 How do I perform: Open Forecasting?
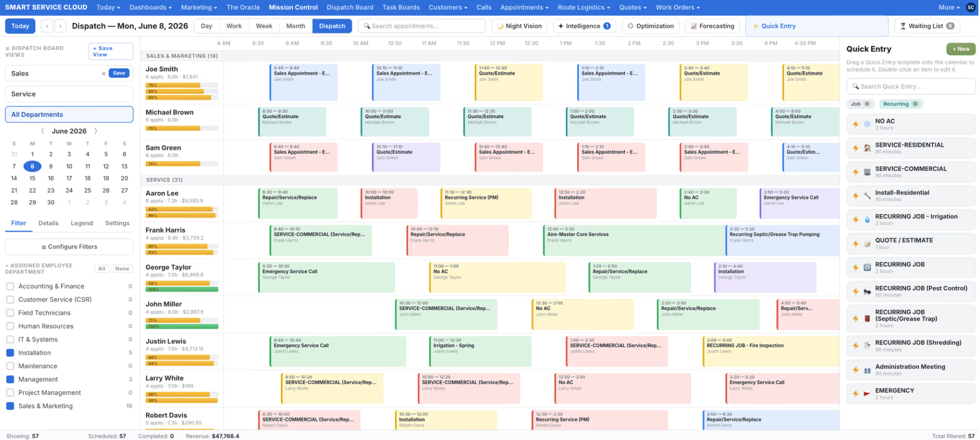pos(712,26)
